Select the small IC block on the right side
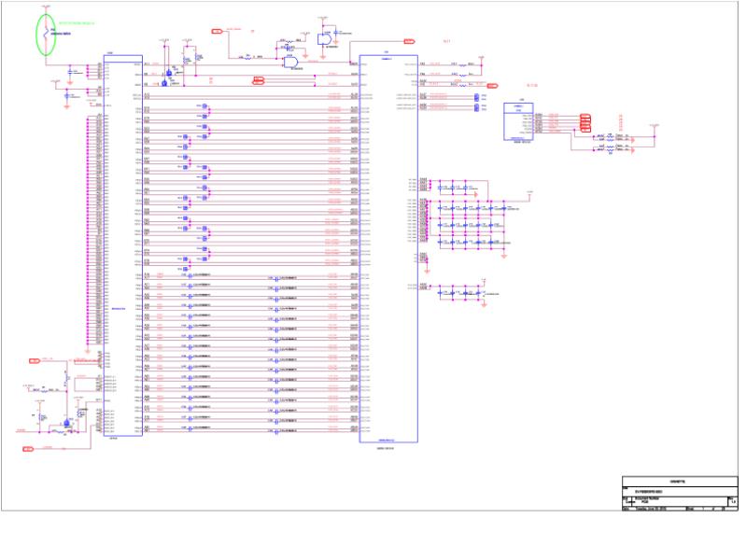The height and width of the screenshot is (560, 747). [518, 121]
